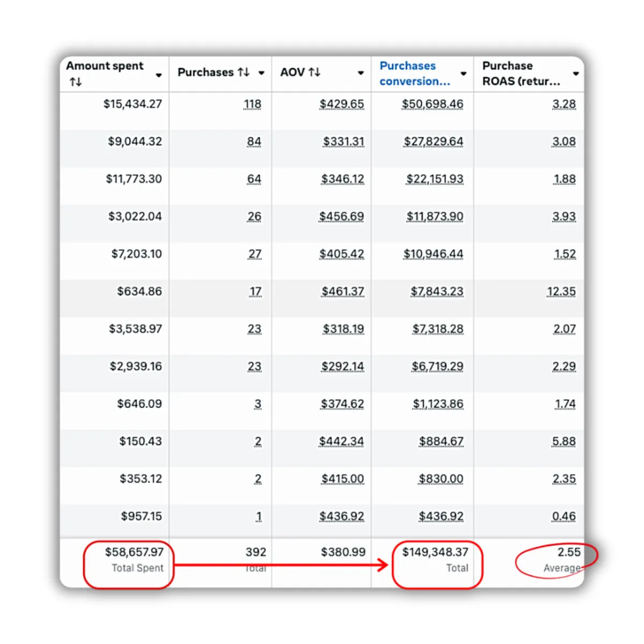The height and width of the screenshot is (644, 644).
Task: Open the $6,719.29 conversion value
Action: 437,367
